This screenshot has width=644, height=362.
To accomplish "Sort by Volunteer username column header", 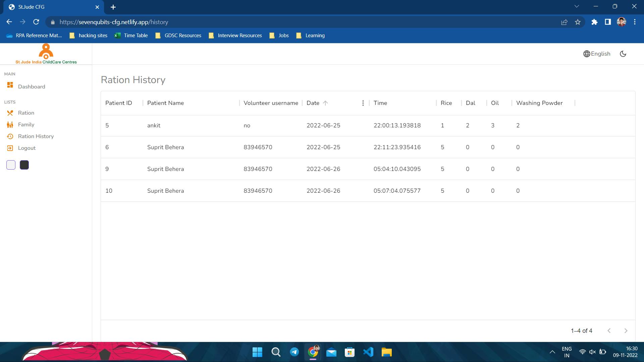I will point(271,103).
